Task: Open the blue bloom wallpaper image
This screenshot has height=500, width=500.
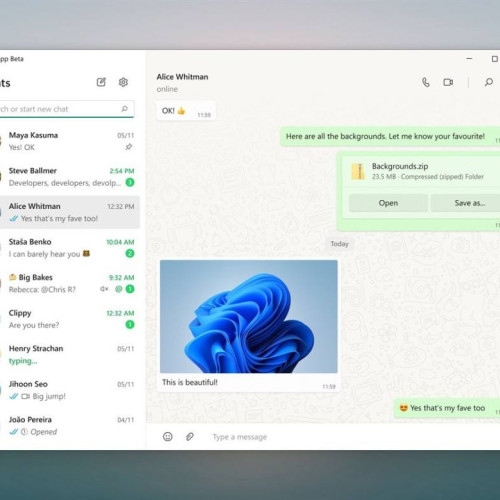Action: pos(249,316)
